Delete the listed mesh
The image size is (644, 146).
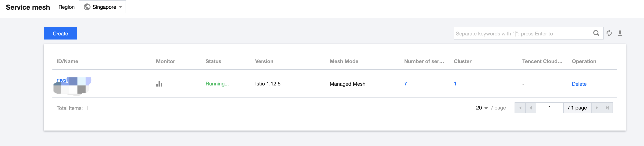(x=579, y=84)
